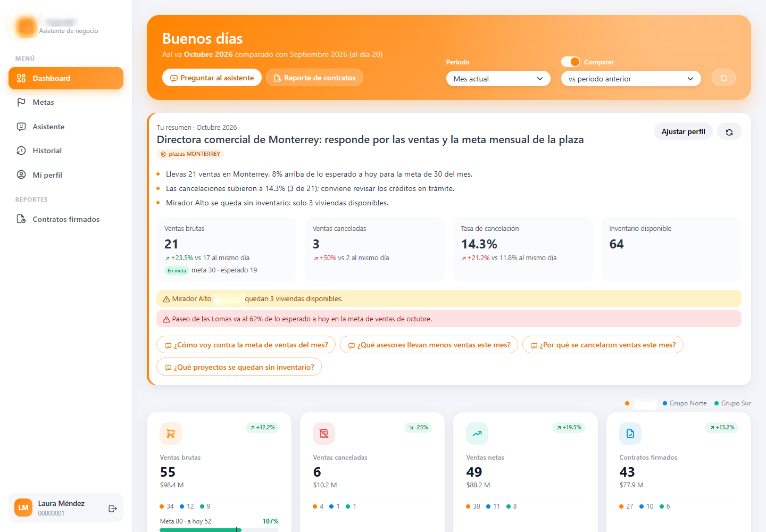Screen dimensions: 766x532
Task: Click the Laura Méndez user name
Action: click(x=61, y=503)
